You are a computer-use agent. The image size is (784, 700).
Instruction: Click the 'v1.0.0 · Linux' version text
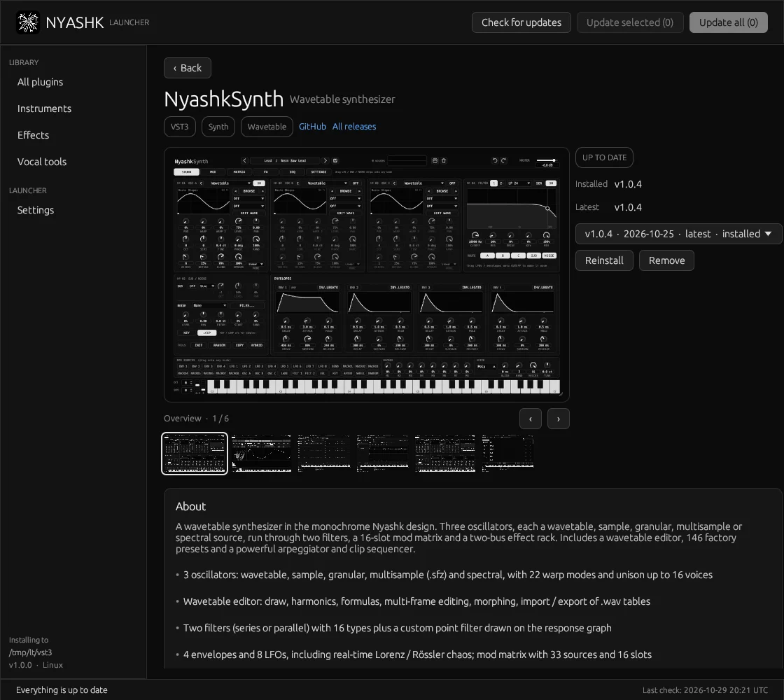[x=36, y=665]
